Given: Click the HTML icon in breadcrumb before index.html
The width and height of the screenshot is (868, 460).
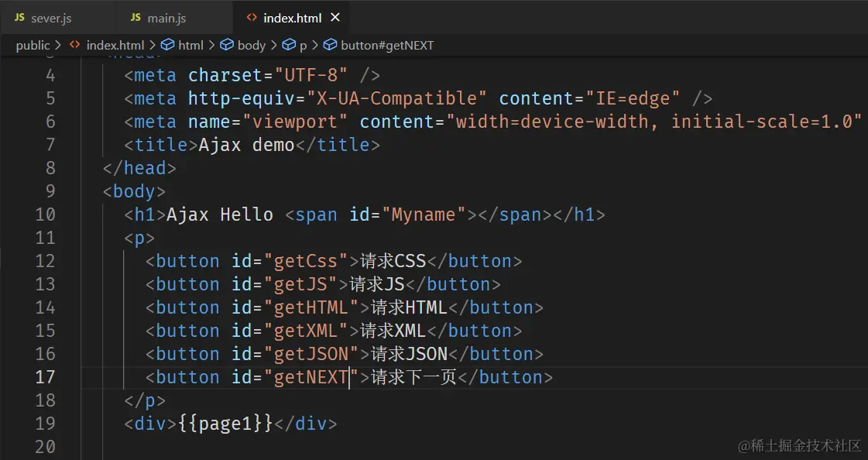Looking at the screenshot, I should (x=75, y=45).
